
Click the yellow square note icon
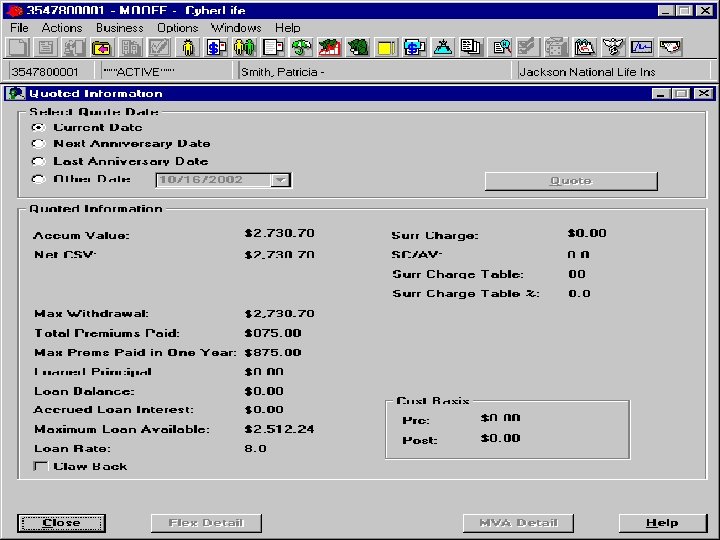386,48
